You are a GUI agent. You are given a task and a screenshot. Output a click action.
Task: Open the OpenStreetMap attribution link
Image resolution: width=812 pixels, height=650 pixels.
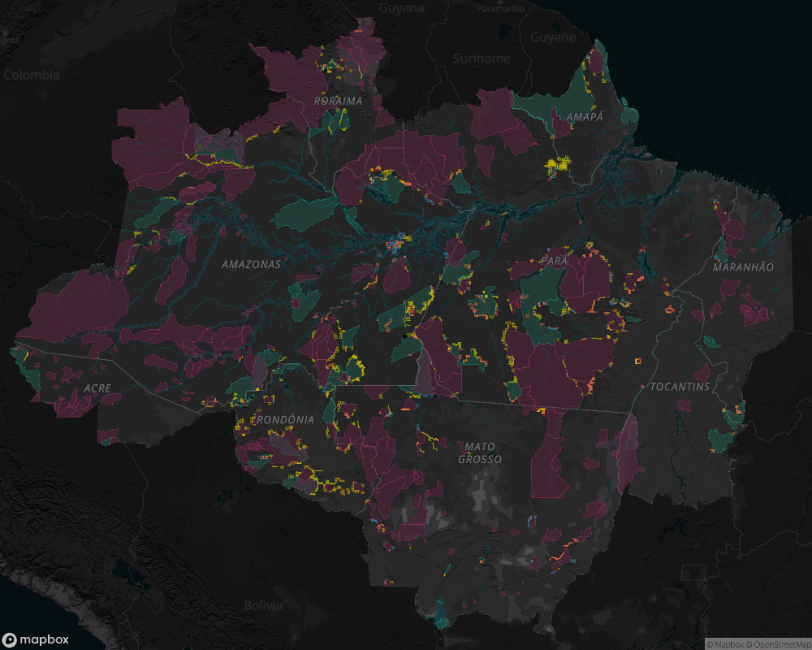coord(779,645)
